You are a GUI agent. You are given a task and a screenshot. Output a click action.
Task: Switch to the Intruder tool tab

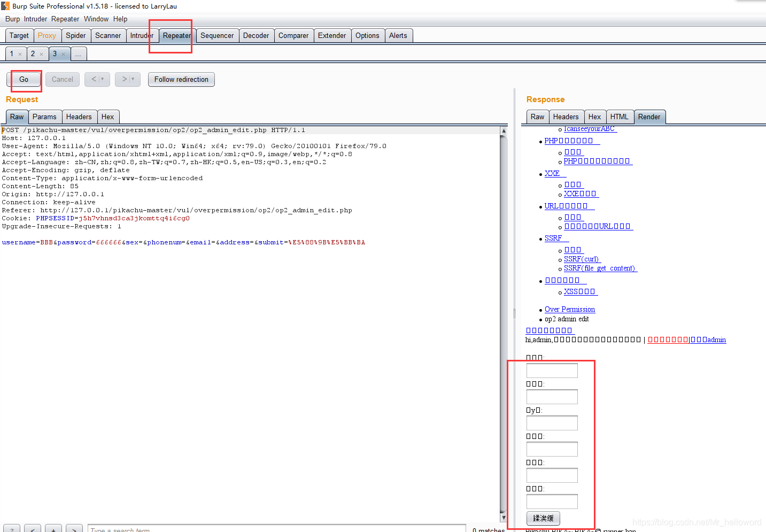(142, 35)
